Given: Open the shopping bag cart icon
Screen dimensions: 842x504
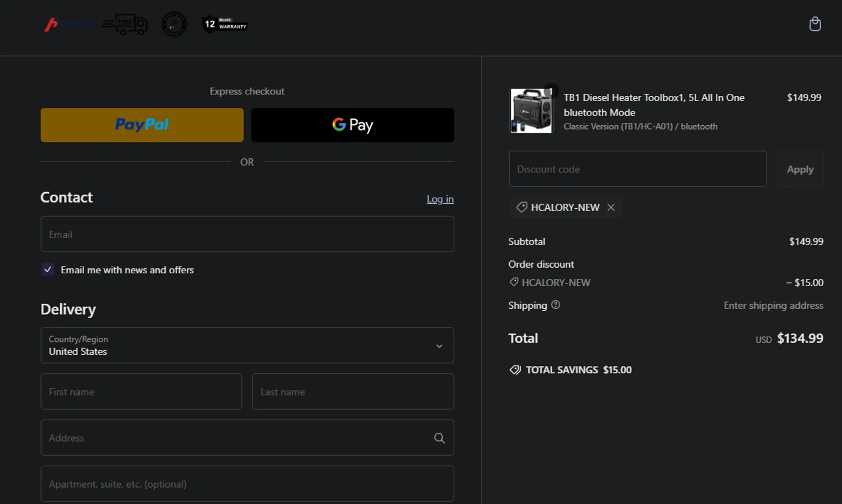Looking at the screenshot, I should click(815, 24).
